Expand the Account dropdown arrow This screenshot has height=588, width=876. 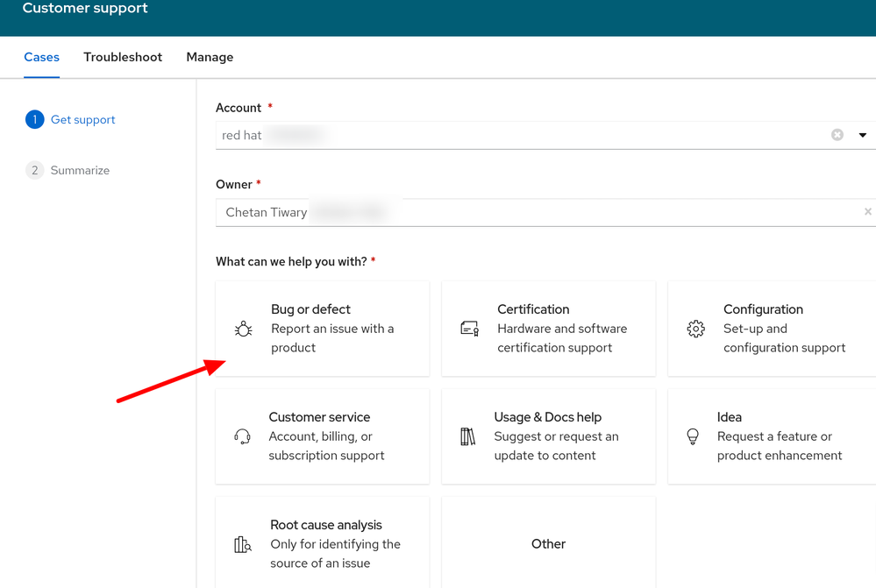[x=862, y=135]
